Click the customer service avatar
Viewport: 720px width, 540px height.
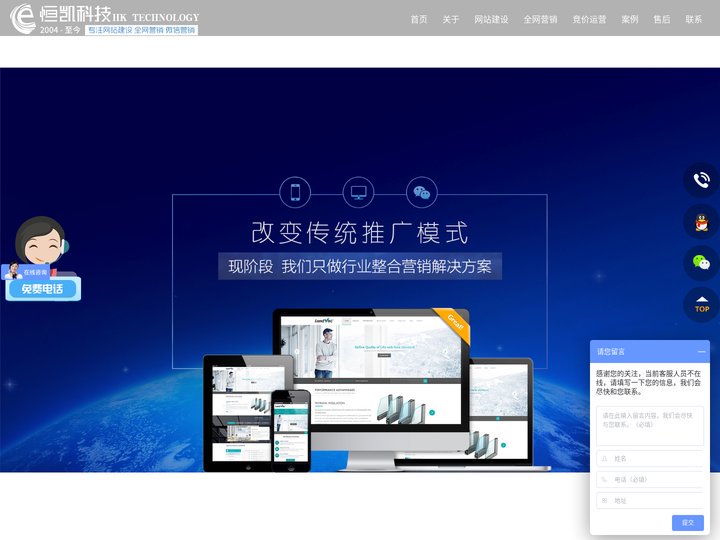(41, 241)
